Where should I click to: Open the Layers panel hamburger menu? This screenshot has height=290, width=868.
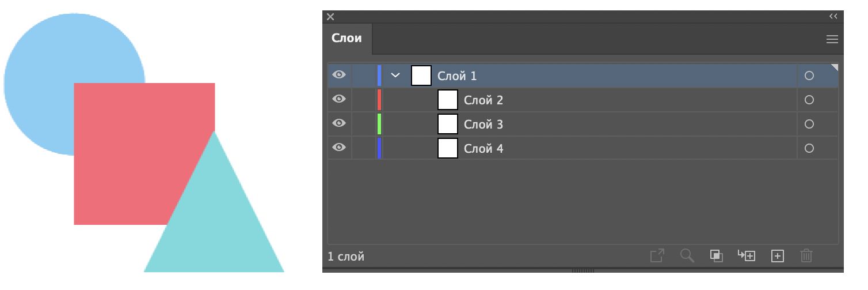(832, 40)
